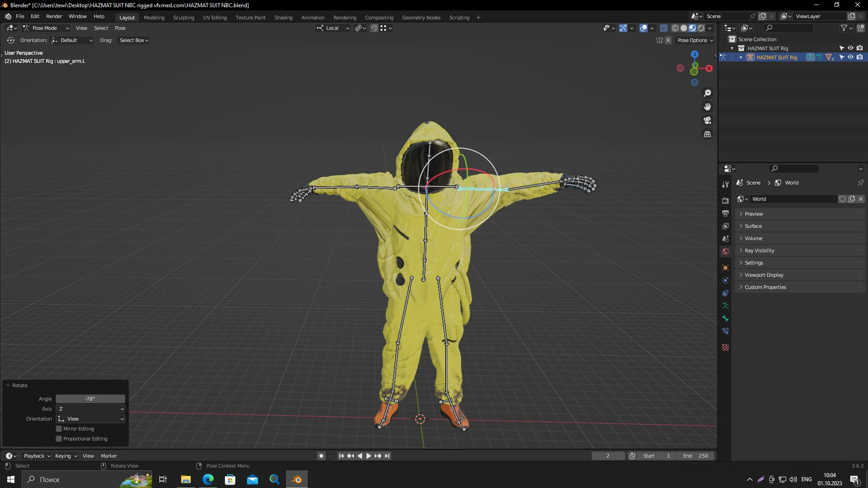The width and height of the screenshot is (868, 488).
Task: Toggle viewport gizmos visibility
Action: click(623, 28)
